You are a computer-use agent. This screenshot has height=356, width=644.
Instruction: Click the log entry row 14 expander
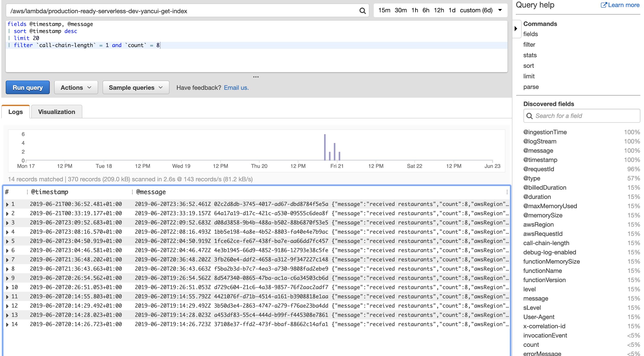(6, 324)
